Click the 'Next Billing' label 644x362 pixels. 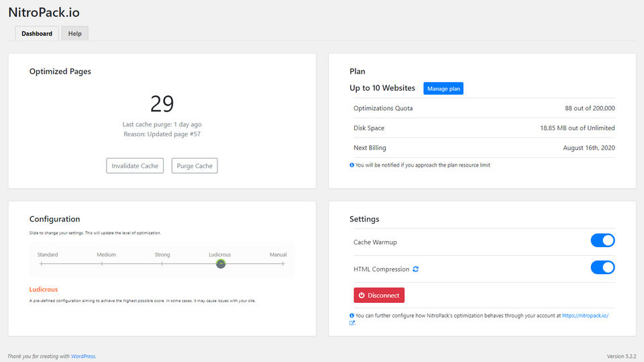pos(370,148)
